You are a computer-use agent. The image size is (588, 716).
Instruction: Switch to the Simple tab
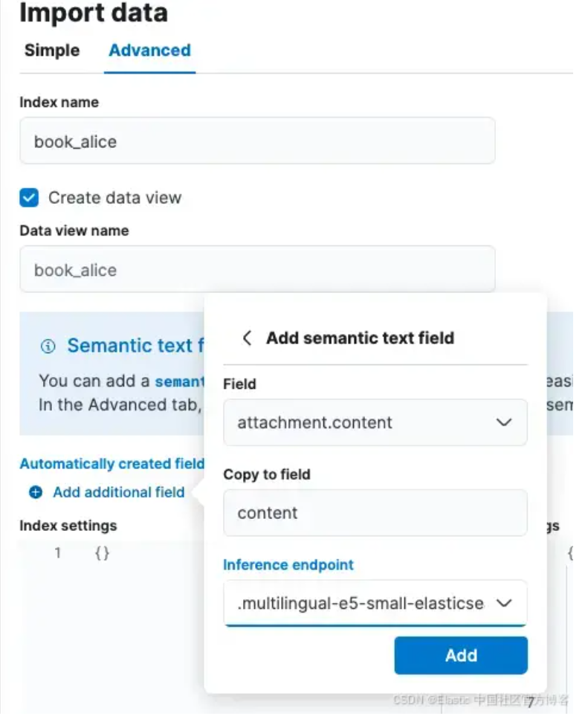(52, 51)
